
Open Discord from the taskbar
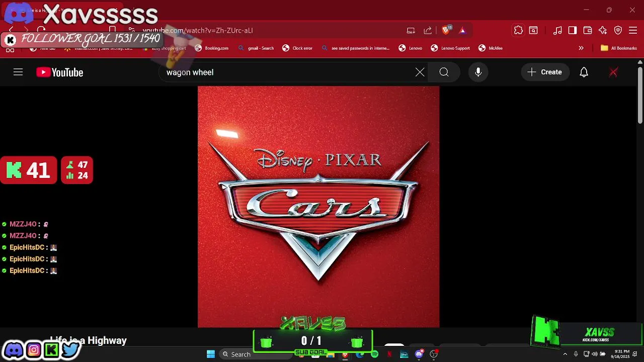point(419,354)
